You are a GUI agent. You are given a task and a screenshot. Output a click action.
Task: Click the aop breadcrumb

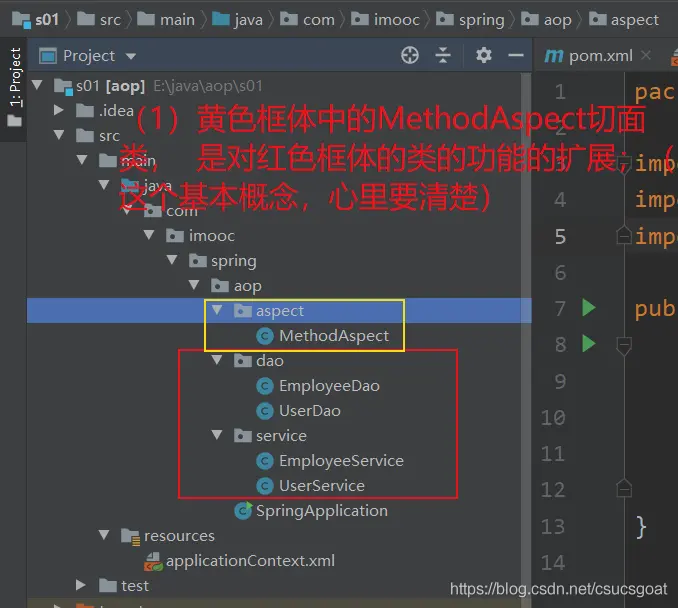pyautogui.click(x=547, y=20)
